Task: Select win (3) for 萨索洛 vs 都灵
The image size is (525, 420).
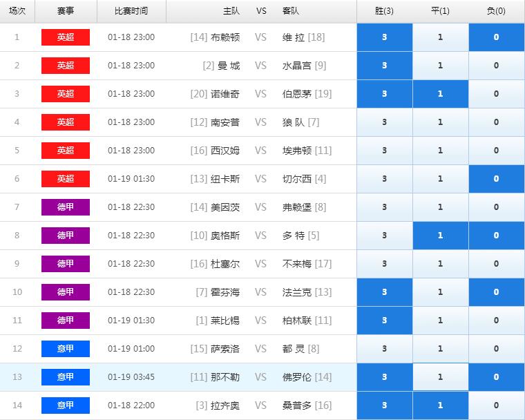Action: click(384, 348)
